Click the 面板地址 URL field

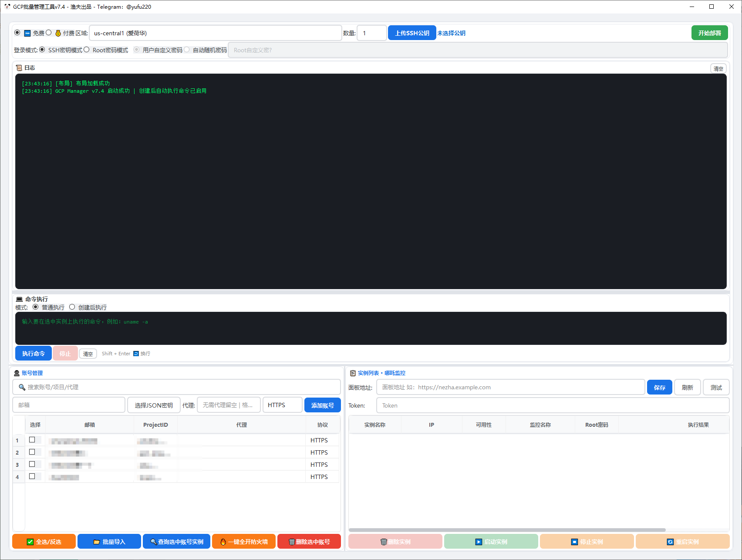tap(510, 387)
